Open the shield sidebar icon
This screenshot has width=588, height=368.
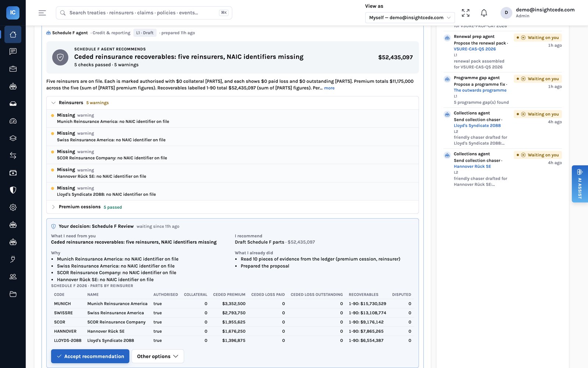point(13,190)
